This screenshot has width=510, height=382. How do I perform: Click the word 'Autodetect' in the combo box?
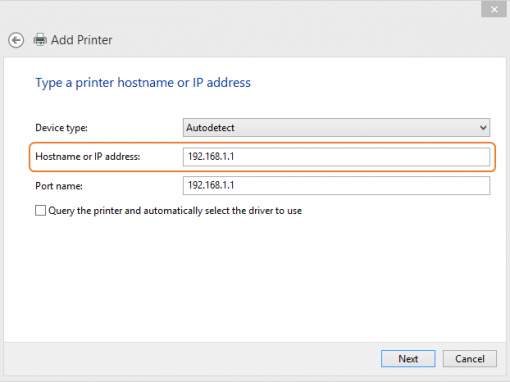(210, 128)
